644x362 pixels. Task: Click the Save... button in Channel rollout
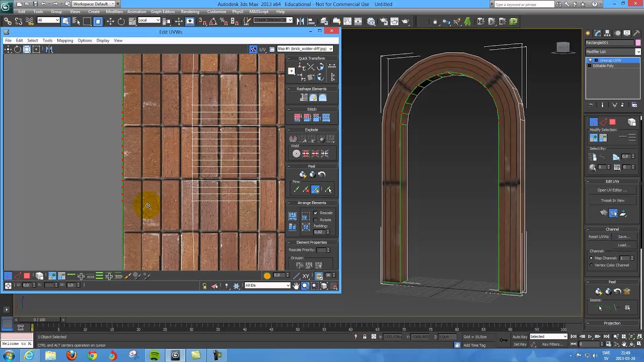click(x=624, y=237)
